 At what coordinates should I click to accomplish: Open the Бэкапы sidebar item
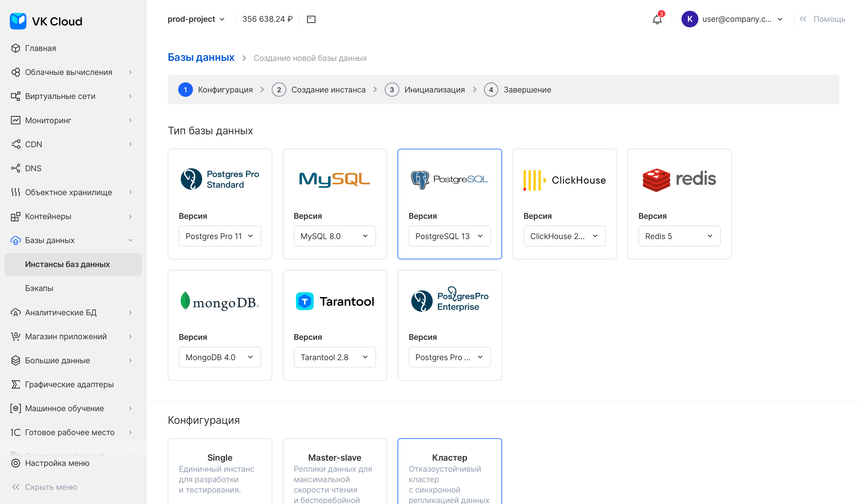tap(39, 288)
